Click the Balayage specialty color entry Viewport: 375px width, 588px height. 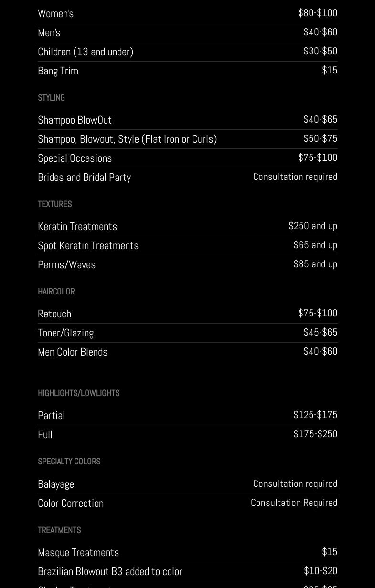[x=56, y=484]
